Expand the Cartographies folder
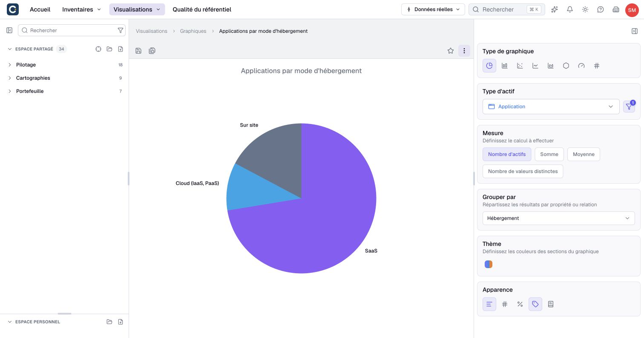The height and width of the screenshot is (338, 644). pyautogui.click(x=9, y=78)
